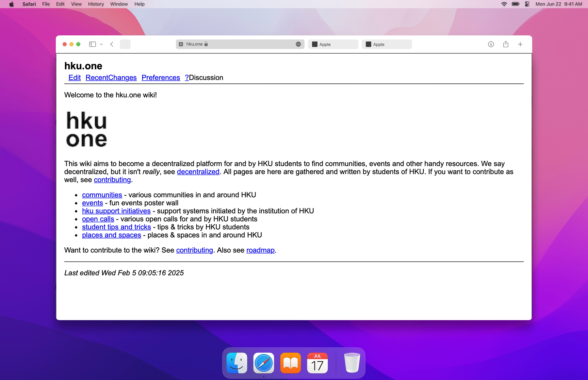Image resolution: width=588 pixels, height=380 pixels.
Task: Minimize Safari with yellow button
Action: (x=71, y=44)
